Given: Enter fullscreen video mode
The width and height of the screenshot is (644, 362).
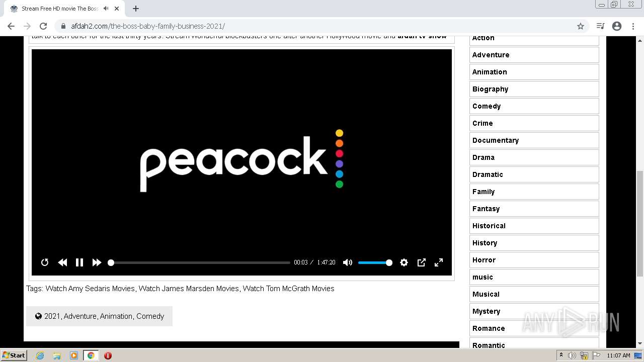Looking at the screenshot, I should coord(439,262).
